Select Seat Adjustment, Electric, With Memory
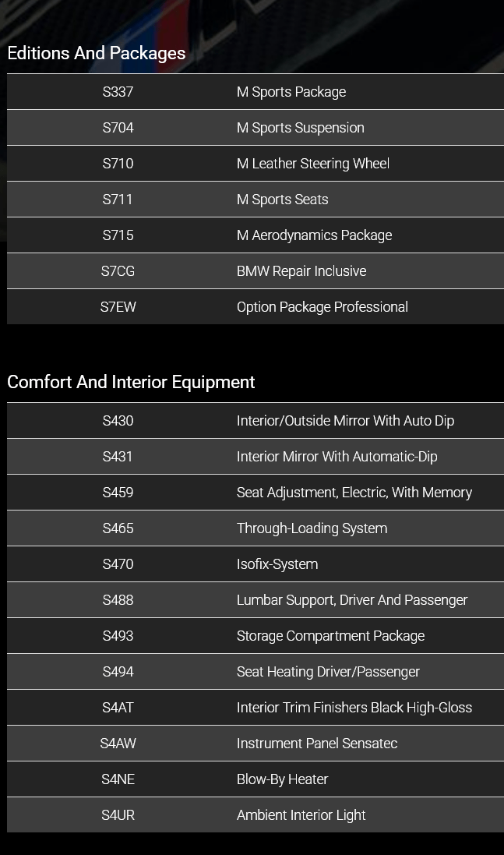The width and height of the screenshot is (504, 855). (354, 493)
